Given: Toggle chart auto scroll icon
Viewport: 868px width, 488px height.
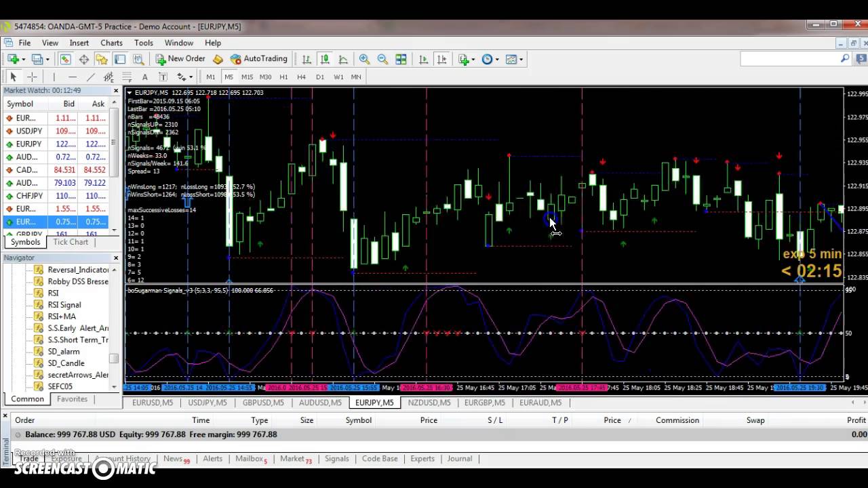Looking at the screenshot, I should click(x=424, y=59).
